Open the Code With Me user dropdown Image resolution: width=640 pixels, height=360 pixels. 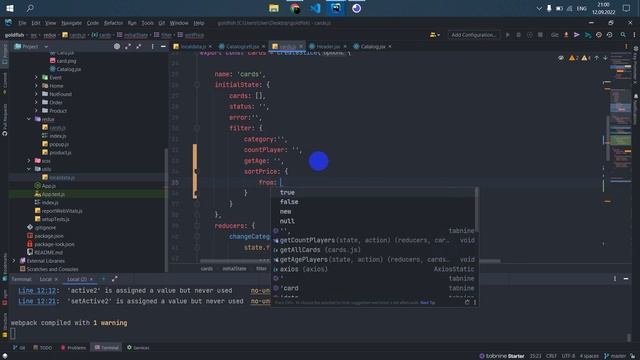click(x=435, y=35)
